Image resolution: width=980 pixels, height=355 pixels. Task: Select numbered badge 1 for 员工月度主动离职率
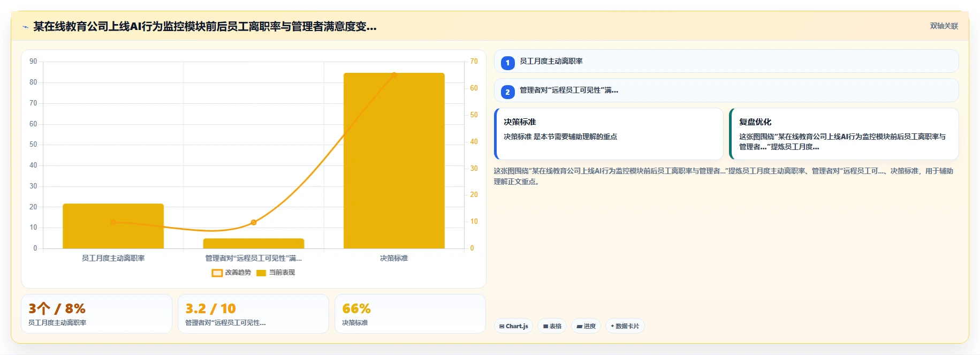[x=507, y=63]
